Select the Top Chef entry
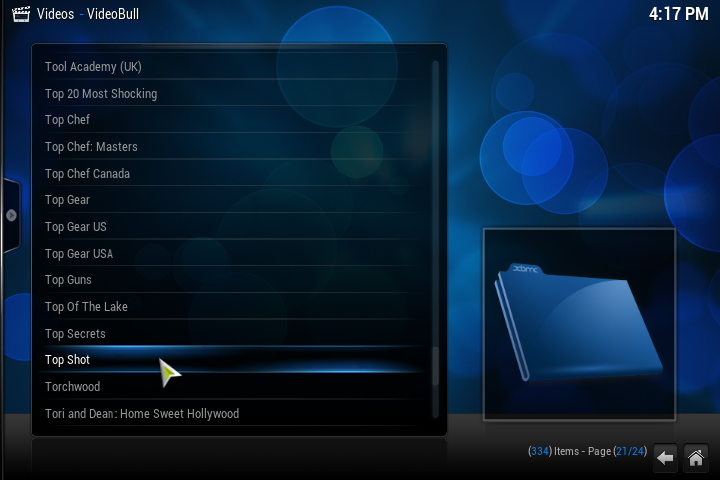The width and height of the screenshot is (720, 480). [232, 119]
